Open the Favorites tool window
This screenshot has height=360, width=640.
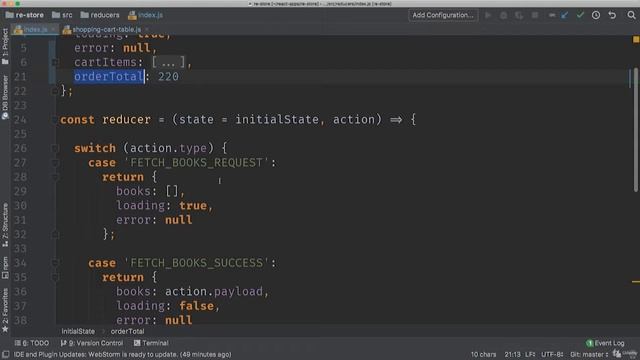(x=5, y=310)
